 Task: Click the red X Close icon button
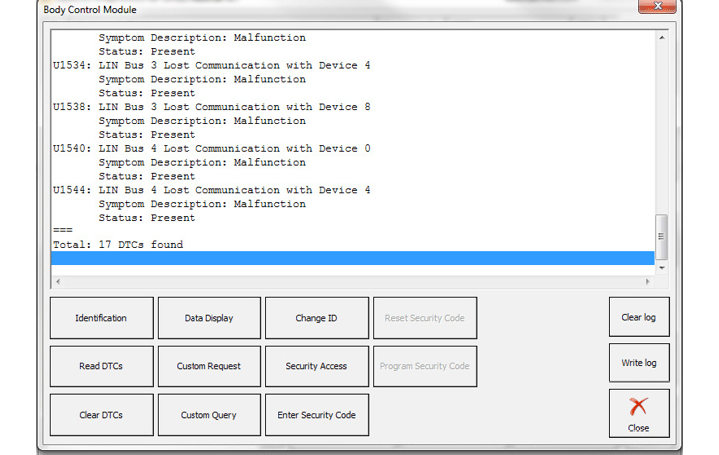[638, 413]
